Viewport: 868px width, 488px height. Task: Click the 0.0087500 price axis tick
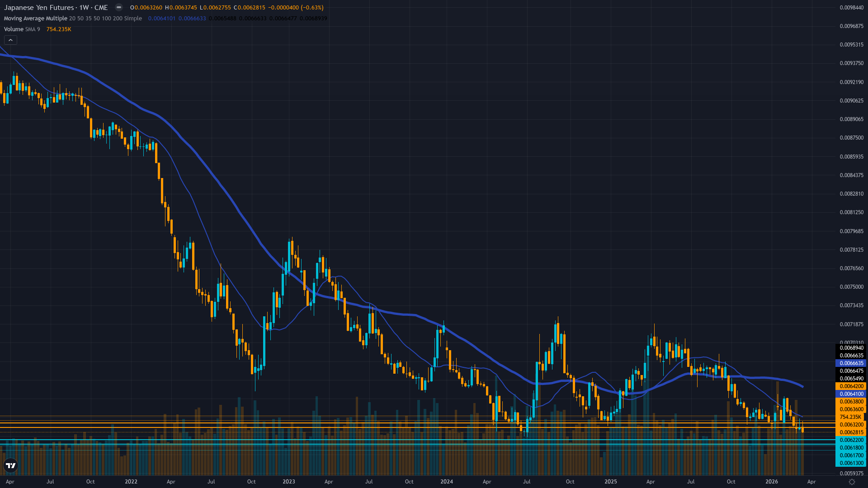coord(851,138)
